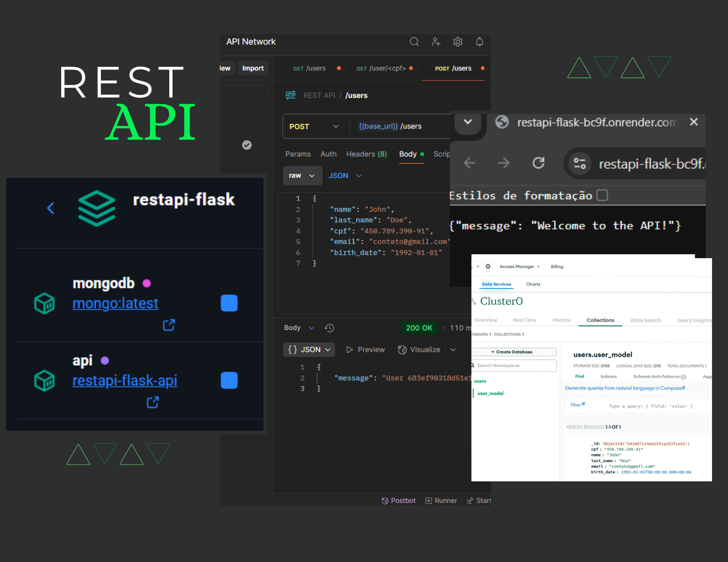Open response history clock icon

pos(329,328)
